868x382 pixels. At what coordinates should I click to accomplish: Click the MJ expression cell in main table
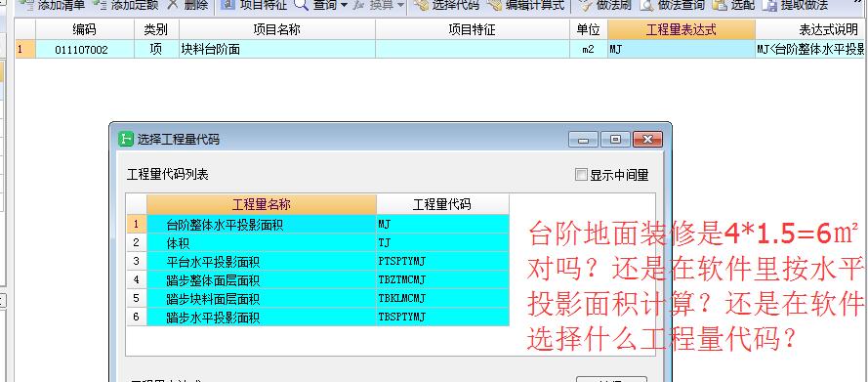pyautogui.click(x=681, y=49)
